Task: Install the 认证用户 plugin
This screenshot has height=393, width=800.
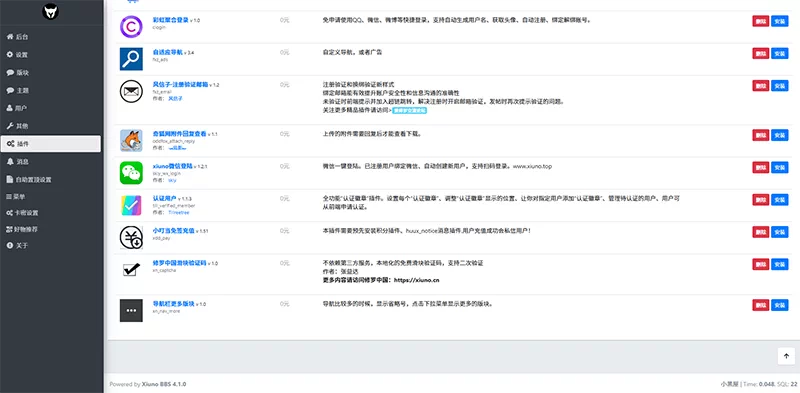Action: coord(779,200)
